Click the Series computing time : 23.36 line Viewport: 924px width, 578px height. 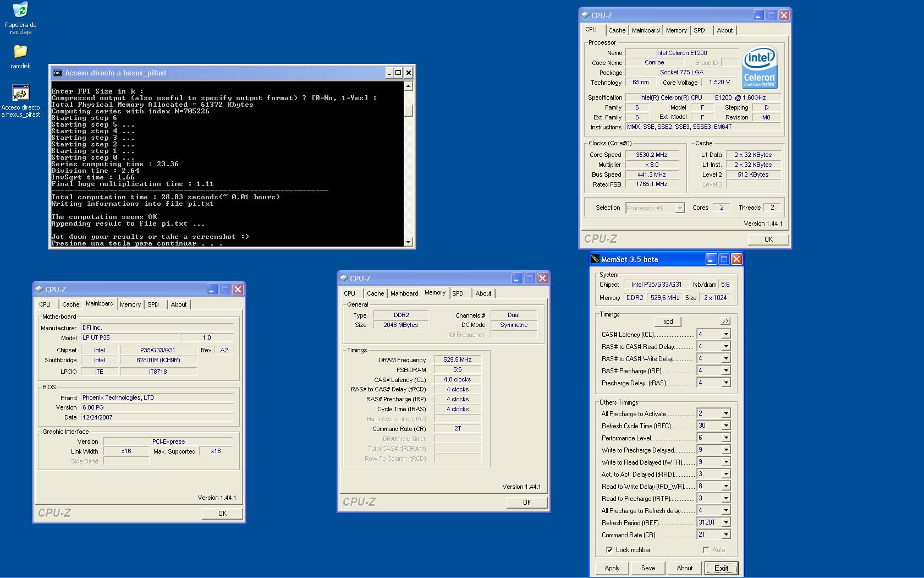click(115, 164)
